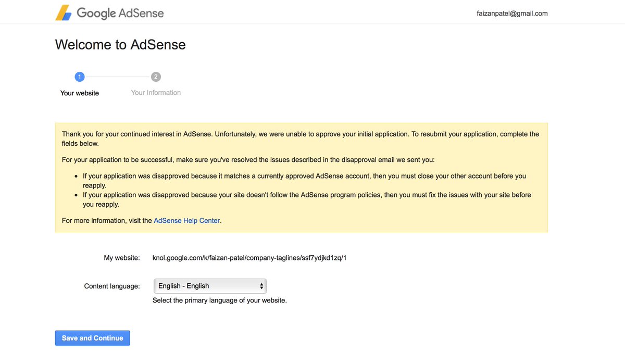This screenshot has width=625, height=364.
Task: Go to the Your Information step label
Action: [x=156, y=93]
